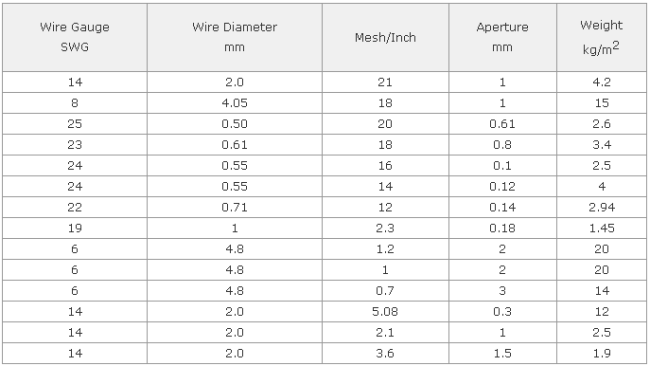Click the mesh value 5.08 cell
This screenshot has height=366, width=650.
(x=386, y=311)
